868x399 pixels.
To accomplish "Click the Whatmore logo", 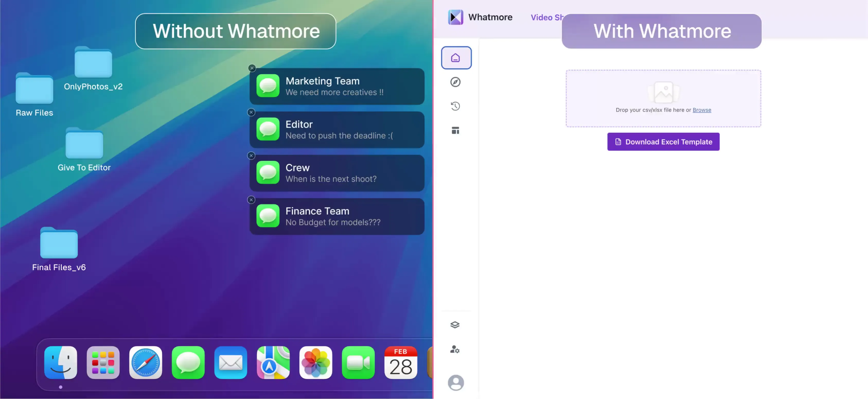I will click(x=455, y=17).
